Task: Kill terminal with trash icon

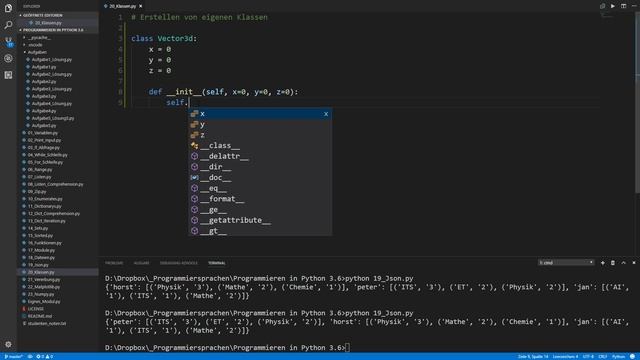Action: (613, 263)
